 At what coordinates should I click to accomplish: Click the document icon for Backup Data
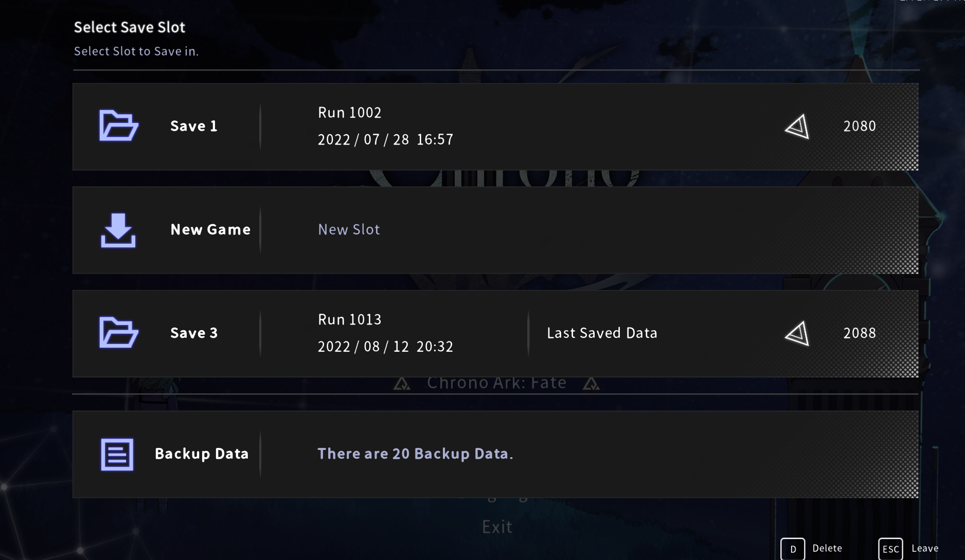pos(117,454)
